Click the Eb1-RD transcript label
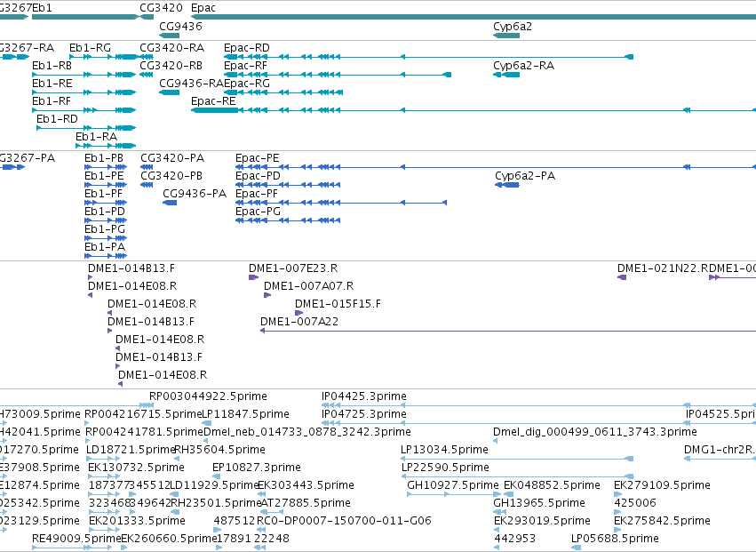This screenshot has width=756, height=552. coord(57,119)
